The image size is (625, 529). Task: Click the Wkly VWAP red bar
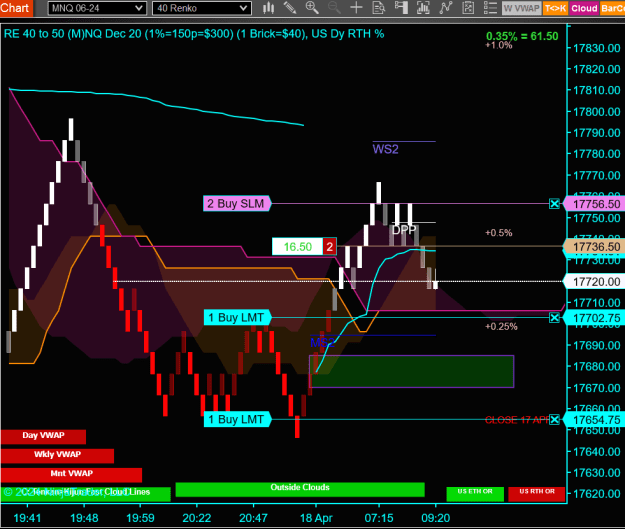(x=57, y=456)
